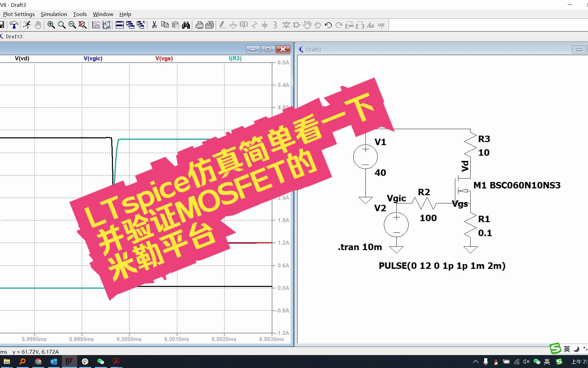Select the Draw Wire pencil tool

(223, 25)
